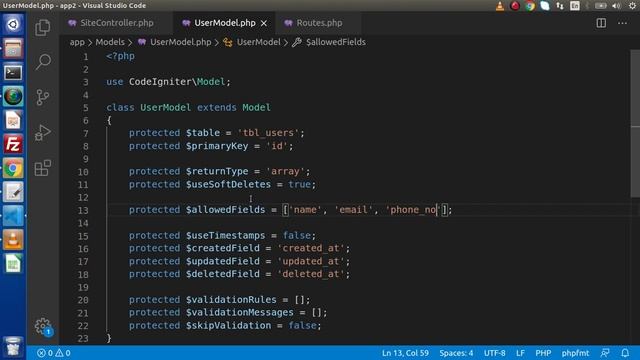Click $useSoftDeletes on line 11
The height and width of the screenshot is (360, 640).
coord(228,184)
